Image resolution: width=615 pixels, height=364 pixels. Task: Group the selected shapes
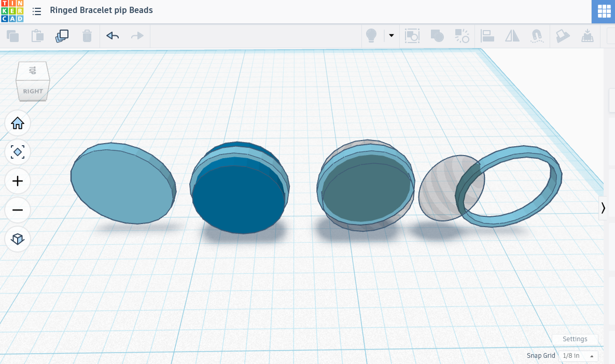click(x=437, y=36)
